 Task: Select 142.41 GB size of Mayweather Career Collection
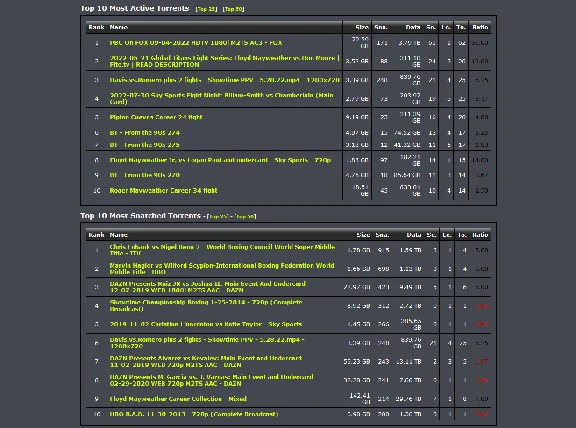[360, 399]
